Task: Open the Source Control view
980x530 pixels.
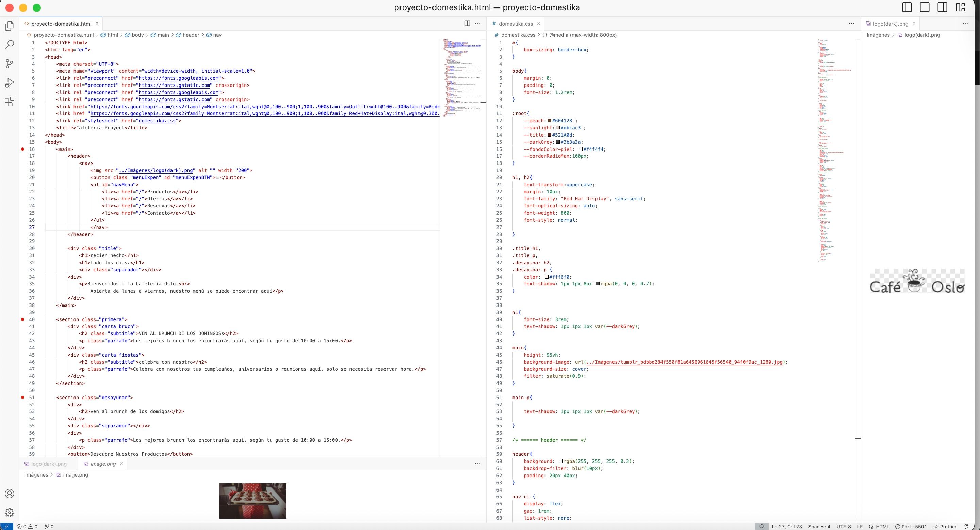Action: (10, 64)
